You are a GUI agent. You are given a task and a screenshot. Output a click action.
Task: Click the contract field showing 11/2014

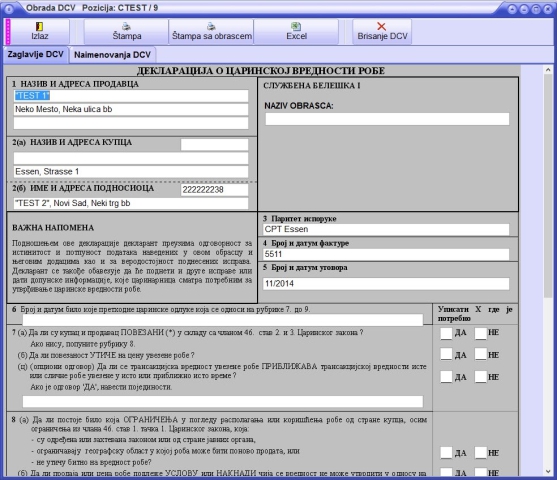386,284
